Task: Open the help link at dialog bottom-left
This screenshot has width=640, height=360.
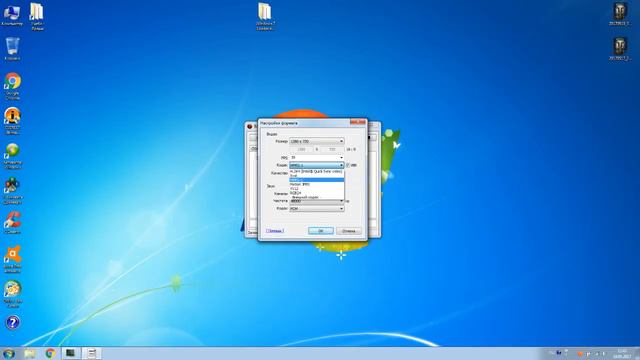Action: pyautogui.click(x=275, y=231)
